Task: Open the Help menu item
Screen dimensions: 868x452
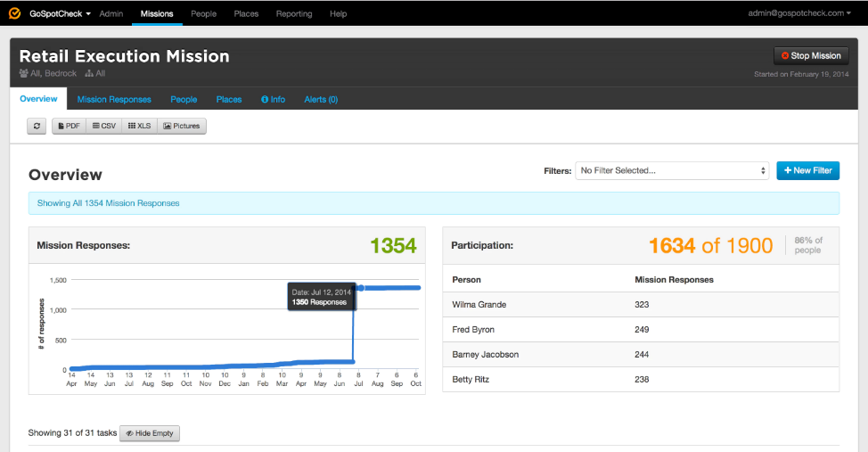Action: coord(339,14)
